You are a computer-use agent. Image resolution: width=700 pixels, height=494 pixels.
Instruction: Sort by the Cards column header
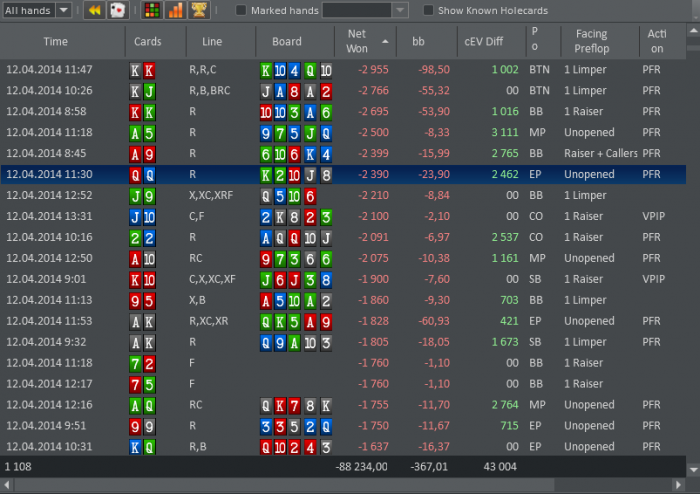tap(156, 42)
